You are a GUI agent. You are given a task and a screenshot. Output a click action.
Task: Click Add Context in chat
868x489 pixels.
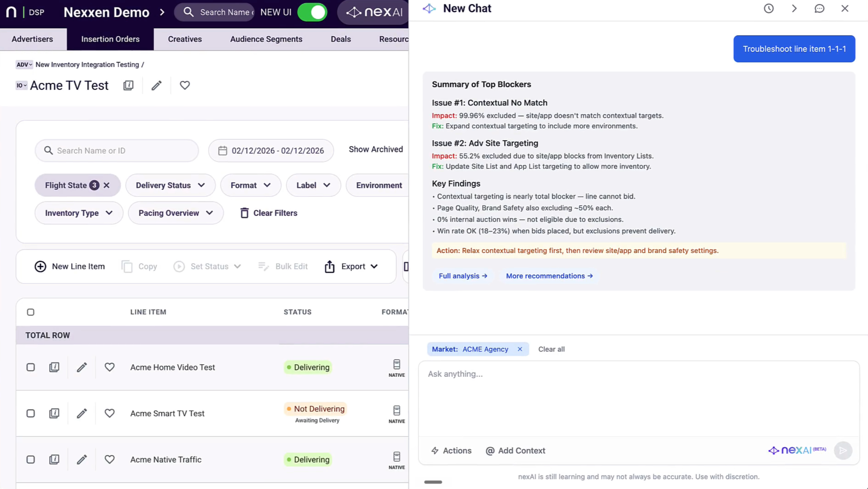point(515,451)
